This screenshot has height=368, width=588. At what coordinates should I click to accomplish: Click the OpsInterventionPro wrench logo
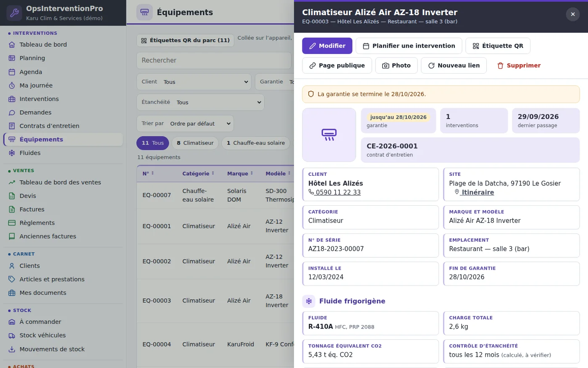click(x=14, y=13)
